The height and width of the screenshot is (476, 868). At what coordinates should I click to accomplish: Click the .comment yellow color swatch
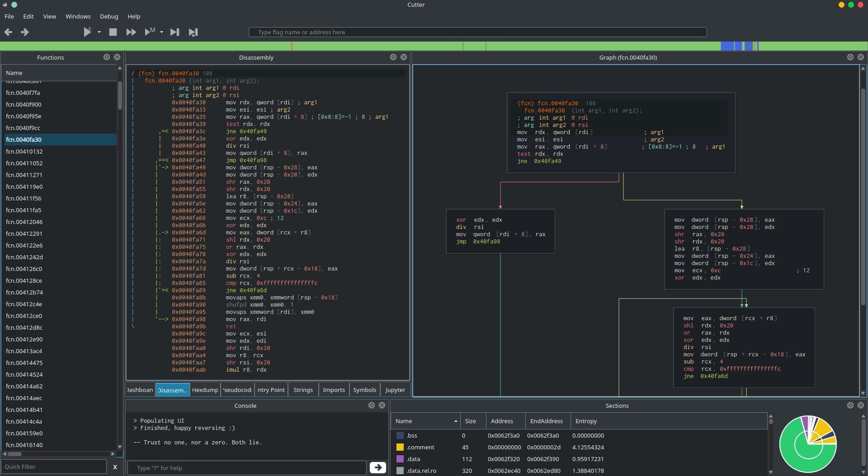point(400,447)
